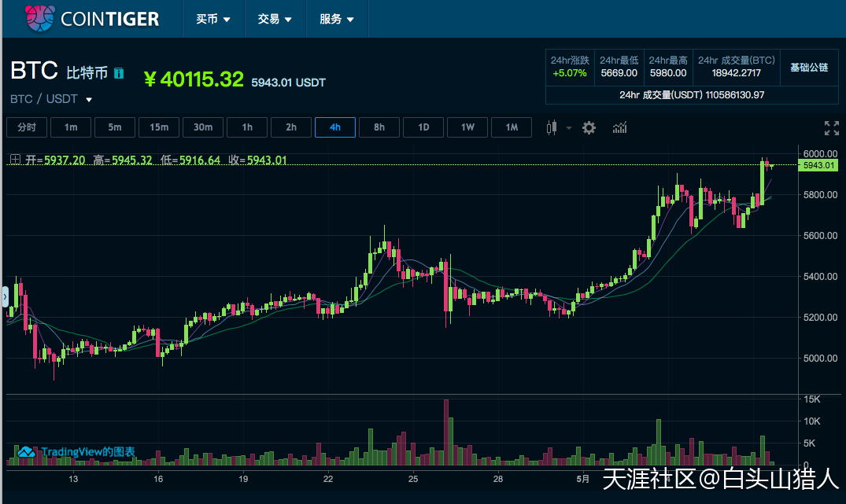Open chart settings via the gear icon

[589, 127]
